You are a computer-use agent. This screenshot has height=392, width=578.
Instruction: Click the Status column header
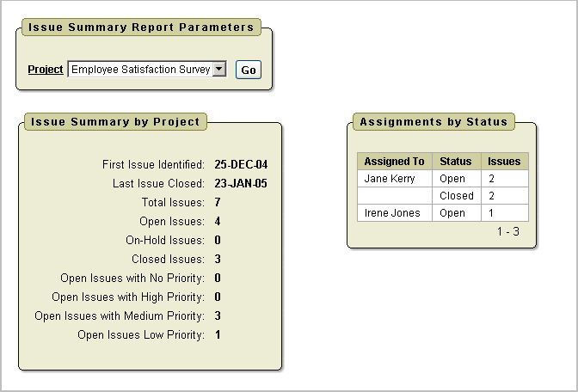coord(455,162)
